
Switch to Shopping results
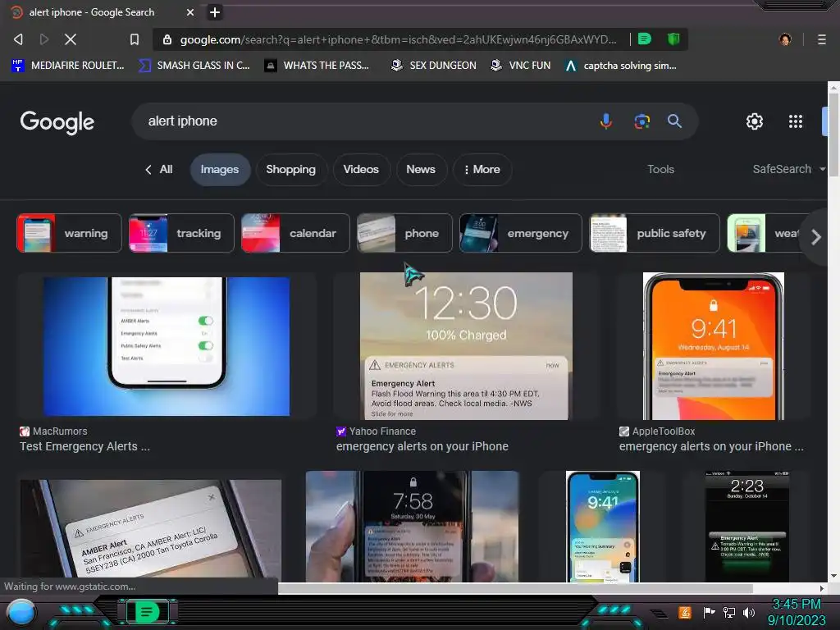pyautogui.click(x=291, y=169)
